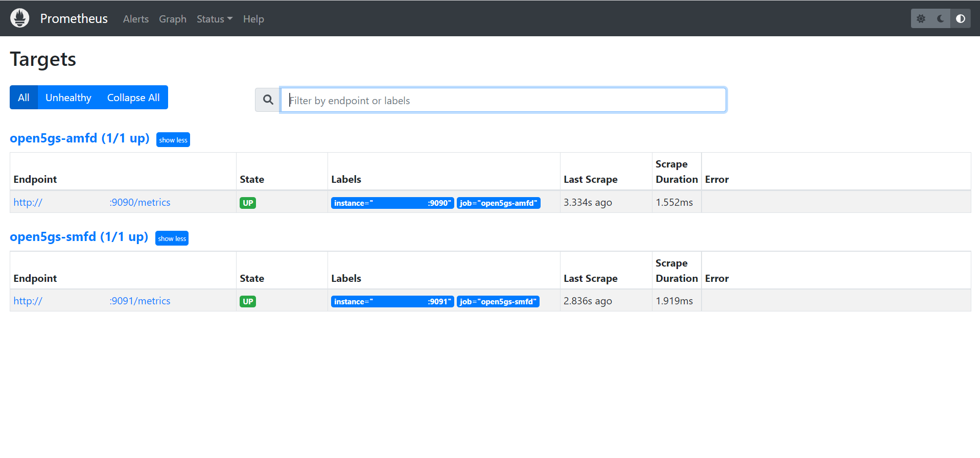
Task: Click Labels column header in smfd table
Action: [346, 278]
